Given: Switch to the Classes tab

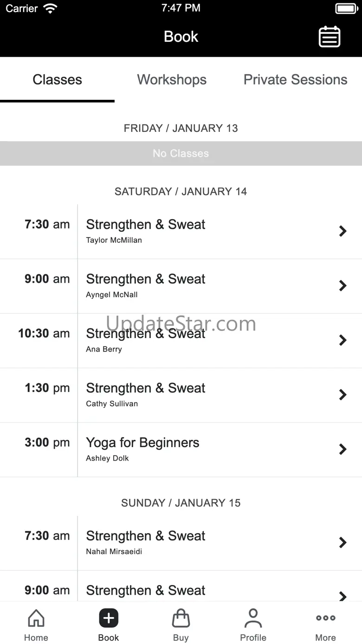Looking at the screenshot, I should [57, 80].
